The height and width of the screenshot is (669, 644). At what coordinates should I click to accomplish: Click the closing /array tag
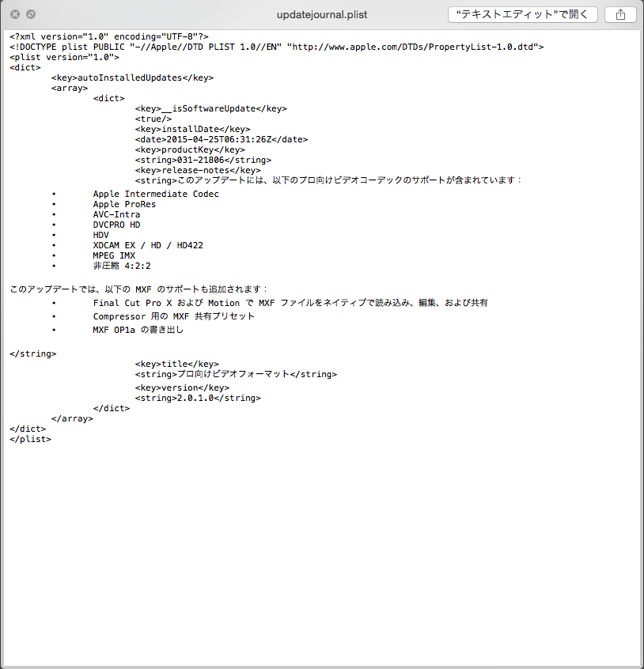72,418
